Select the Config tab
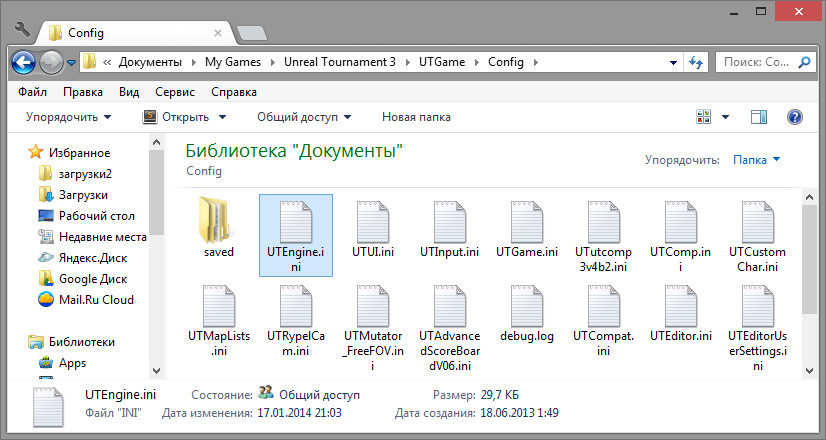The height and width of the screenshot is (440, 826). click(x=134, y=33)
